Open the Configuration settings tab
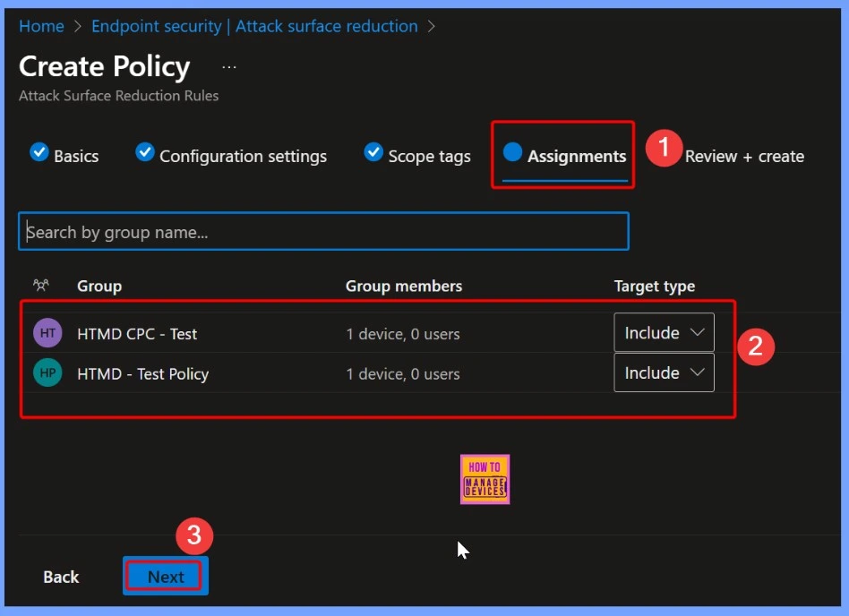Viewport: 849px width, 616px height. (243, 157)
